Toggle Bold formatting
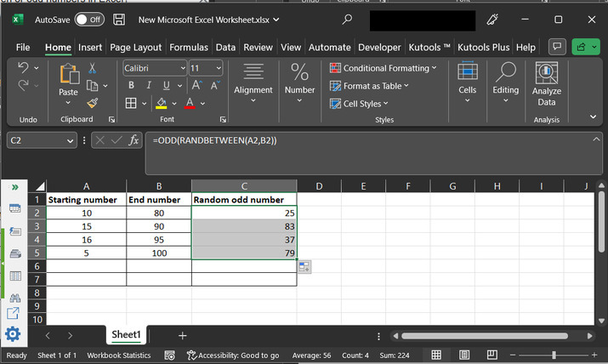Image resolution: width=608 pixels, height=364 pixels. 131,85
